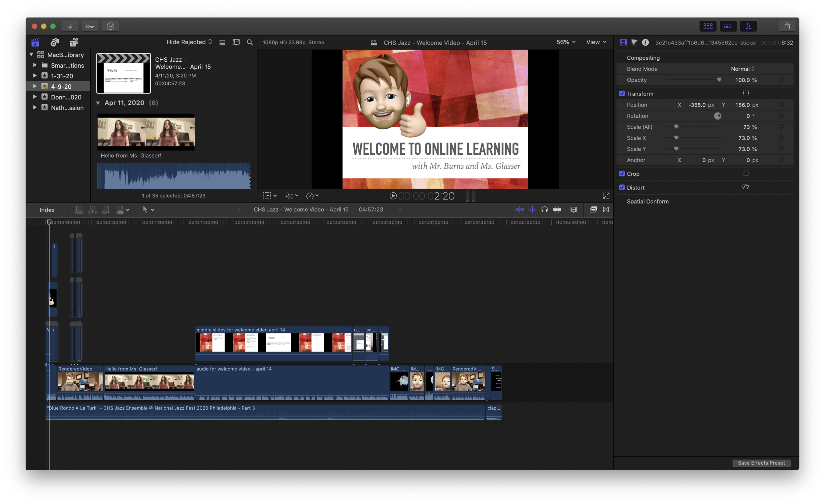The image size is (825, 504).
Task: Uncheck the Transform checkbox
Action: [622, 94]
